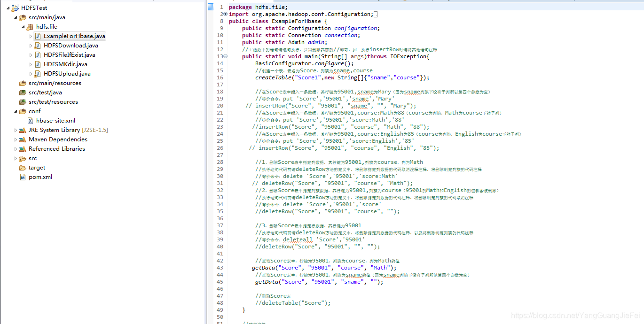The width and height of the screenshot is (644, 324).
Task: Click the createTable("Score1"...) code line
Action: pos(342,77)
